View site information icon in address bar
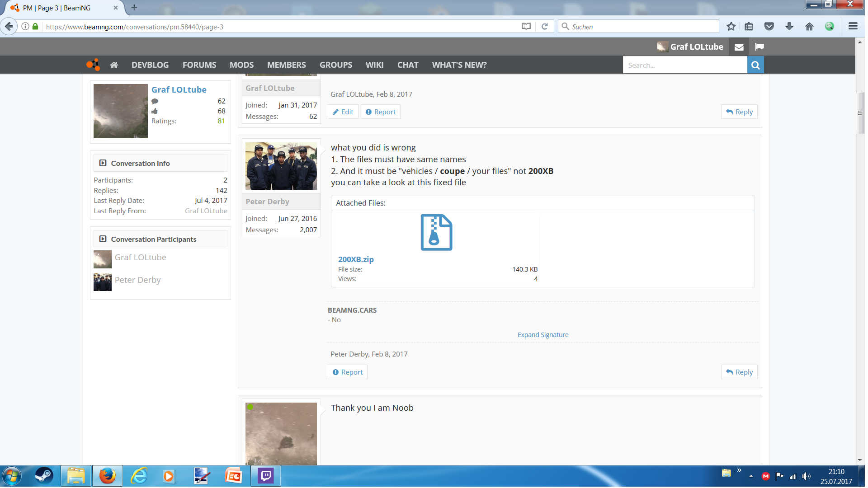 coord(25,27)
